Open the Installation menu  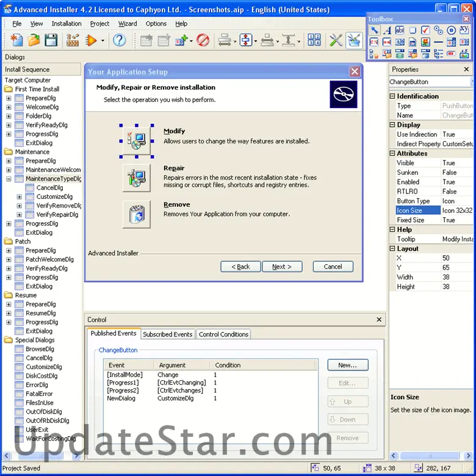coord(67,24)
